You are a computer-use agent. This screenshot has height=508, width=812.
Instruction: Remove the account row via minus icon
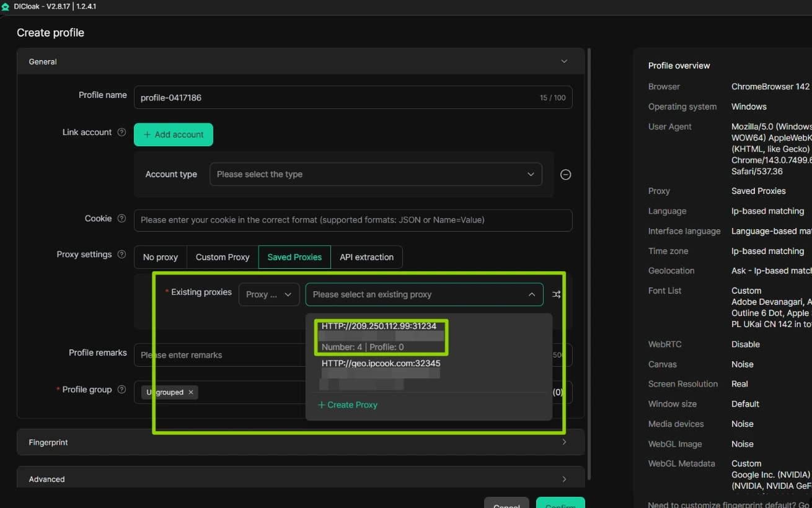tap(565, 174)
